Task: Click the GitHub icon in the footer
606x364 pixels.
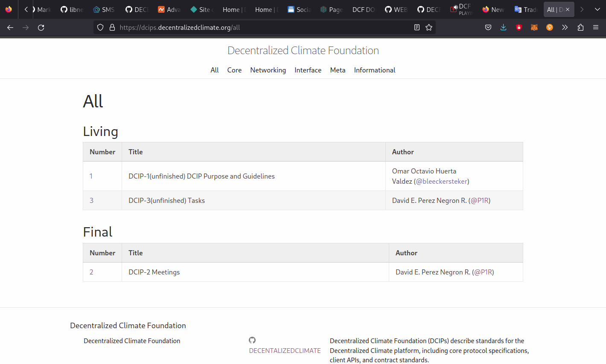Action: point(252,340)
